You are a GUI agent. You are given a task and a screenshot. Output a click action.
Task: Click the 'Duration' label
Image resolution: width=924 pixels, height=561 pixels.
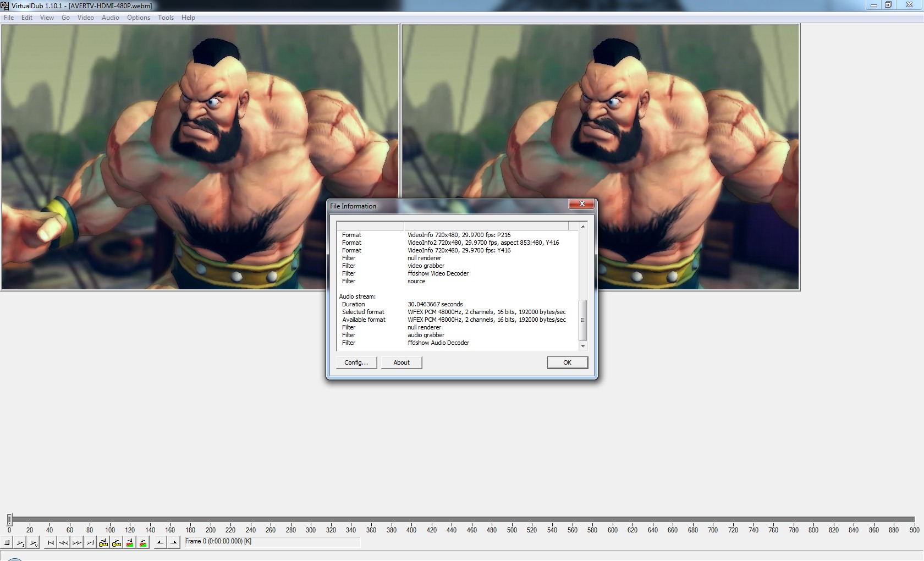tap(353, 304)
